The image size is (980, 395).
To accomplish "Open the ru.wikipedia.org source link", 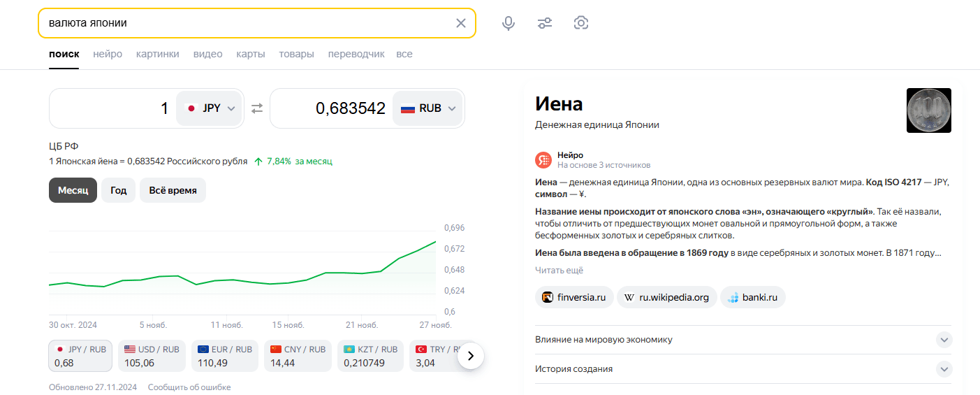I will (x=667, y=297).
